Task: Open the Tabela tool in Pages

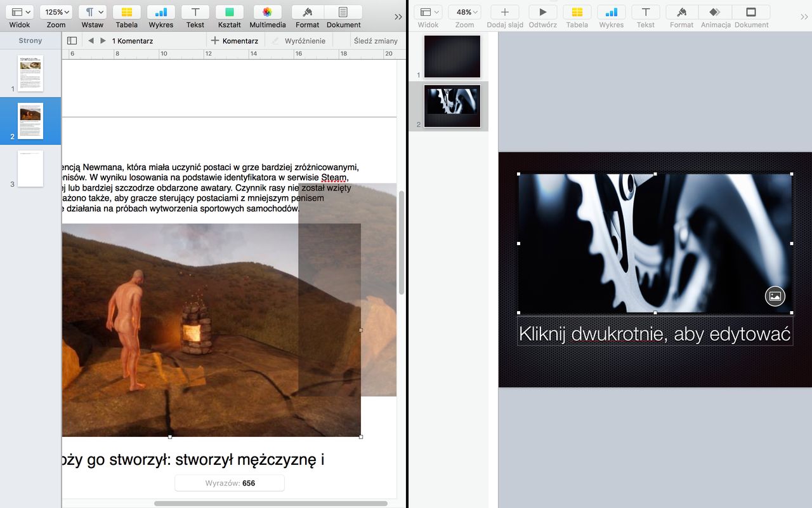Action: pos(127,13)
